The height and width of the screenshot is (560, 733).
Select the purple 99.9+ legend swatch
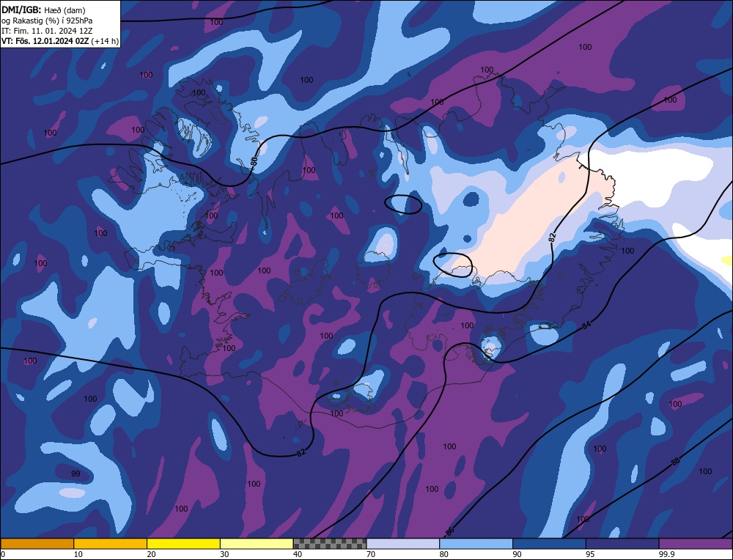pyautogui.click(x=696, y=543)
